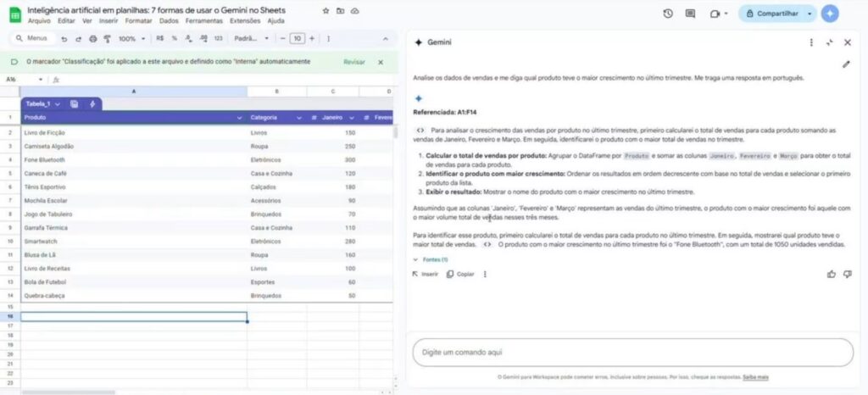
Task: Star this spreadsheet document
Action: point(325,10)
